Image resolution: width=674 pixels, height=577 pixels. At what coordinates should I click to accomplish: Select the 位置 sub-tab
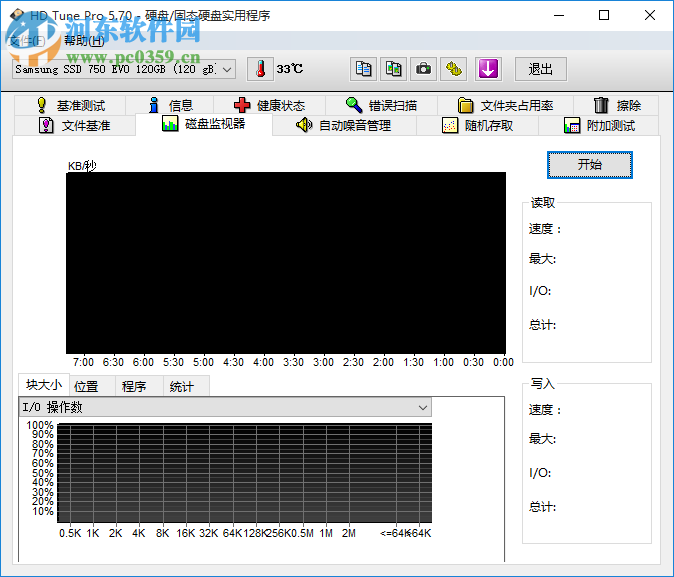tap(92, 386)
